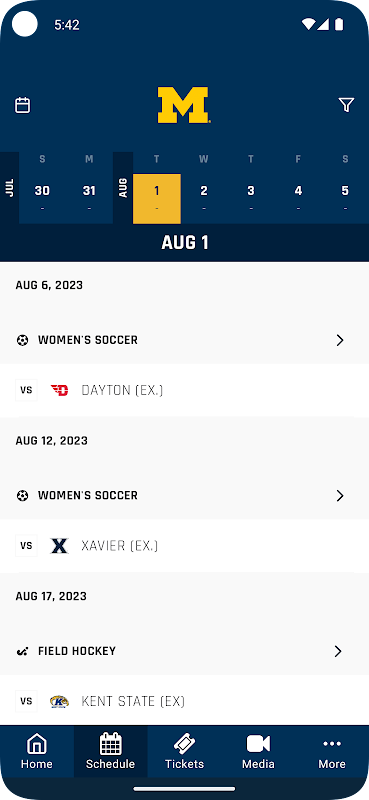Choose highlighted August 1 date
Viewport: 369px width, 800px height.
coord(157,198)
